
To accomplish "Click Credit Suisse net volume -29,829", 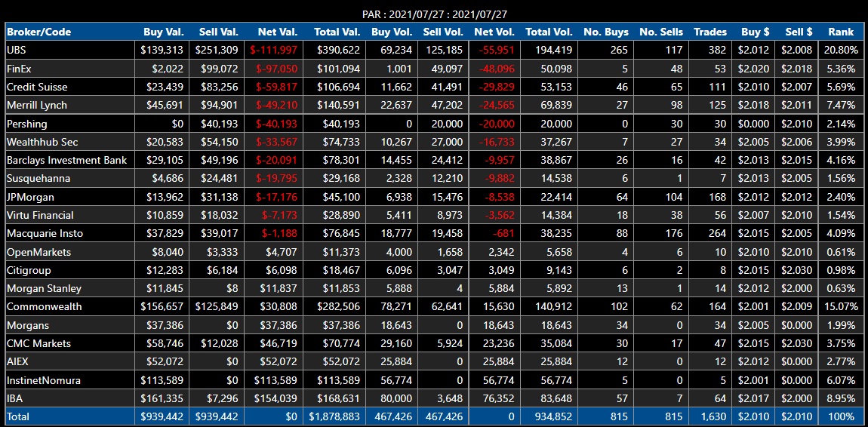I will point(495,87).
